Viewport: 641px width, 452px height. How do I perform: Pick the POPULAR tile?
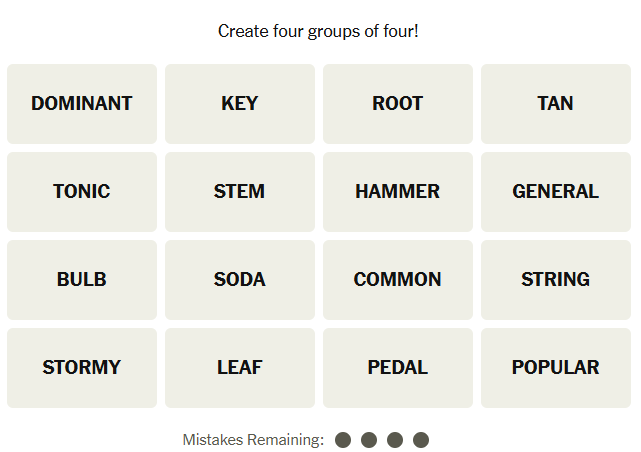click(x=556, y=368)
